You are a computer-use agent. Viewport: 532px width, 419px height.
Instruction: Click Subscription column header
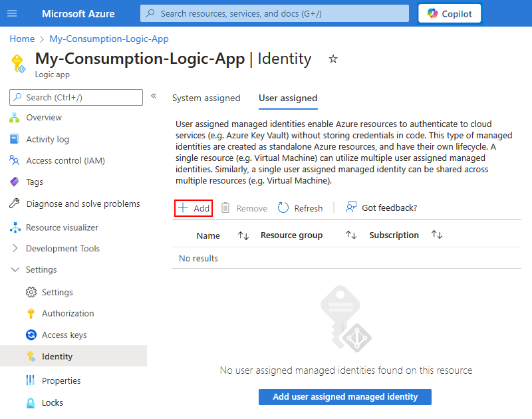point(394,235)
